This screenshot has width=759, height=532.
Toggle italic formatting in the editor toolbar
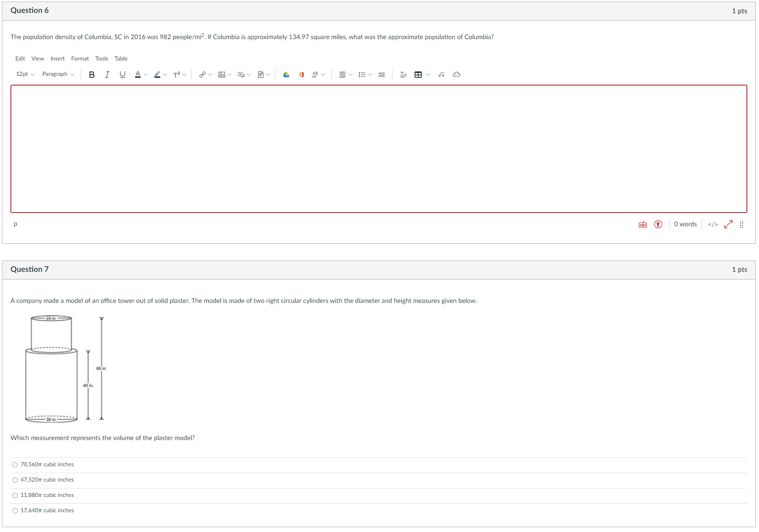(107, 75)
